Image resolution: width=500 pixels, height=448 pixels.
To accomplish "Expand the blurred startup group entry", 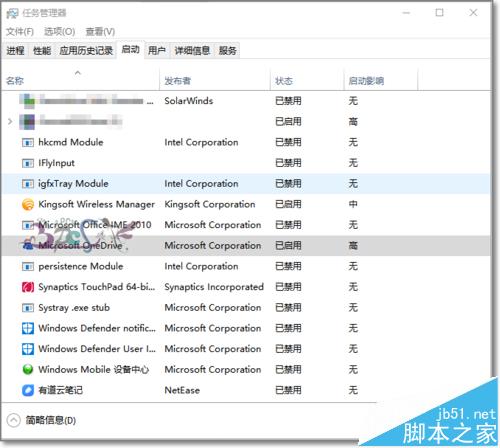I will pos(10,122).
